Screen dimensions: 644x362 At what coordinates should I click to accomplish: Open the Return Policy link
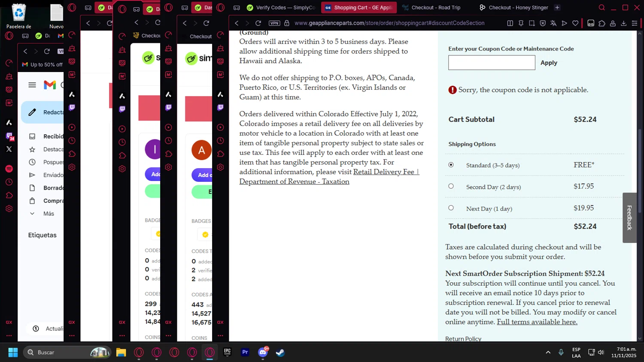[463, 339]
